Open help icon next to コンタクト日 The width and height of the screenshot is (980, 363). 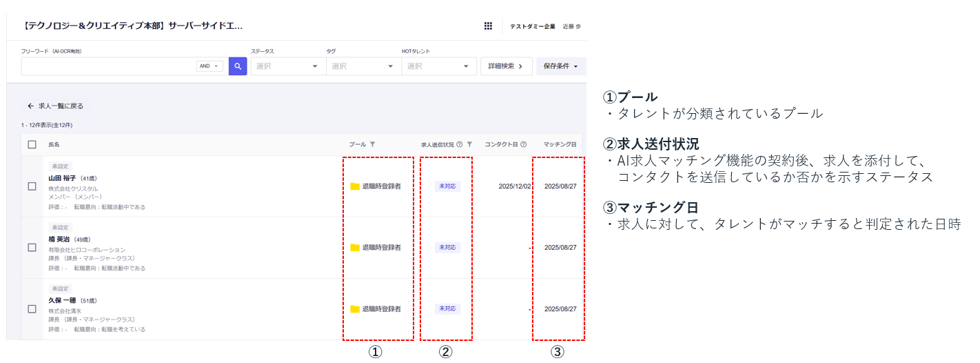click(524, 144)
